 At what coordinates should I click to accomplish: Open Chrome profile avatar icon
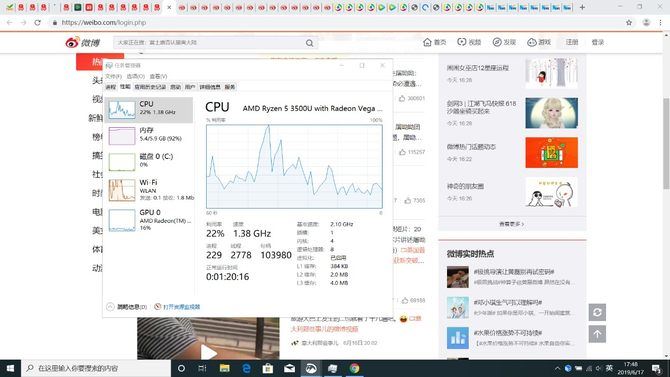(x=646, y=23)
